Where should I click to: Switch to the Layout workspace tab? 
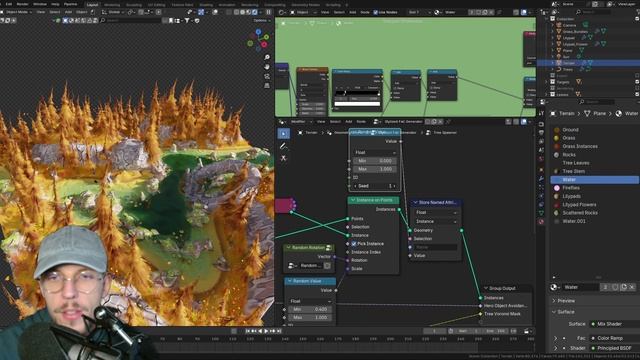(92, 4)
